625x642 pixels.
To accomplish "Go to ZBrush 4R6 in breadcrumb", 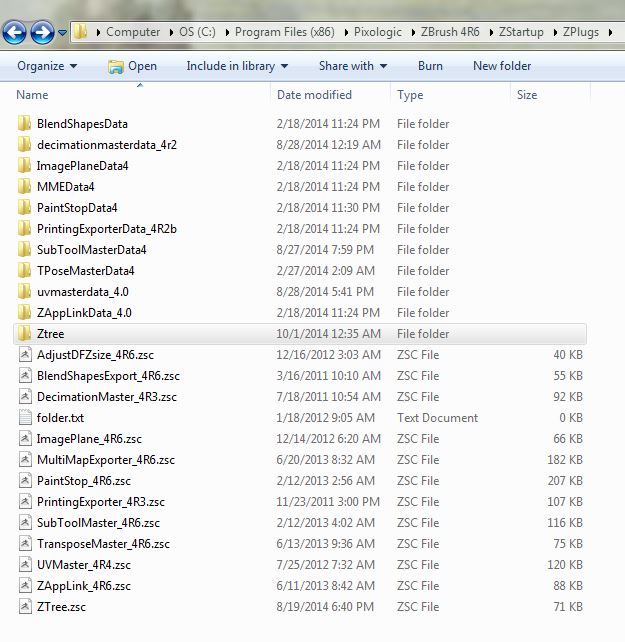I will [x=450, y=32].
